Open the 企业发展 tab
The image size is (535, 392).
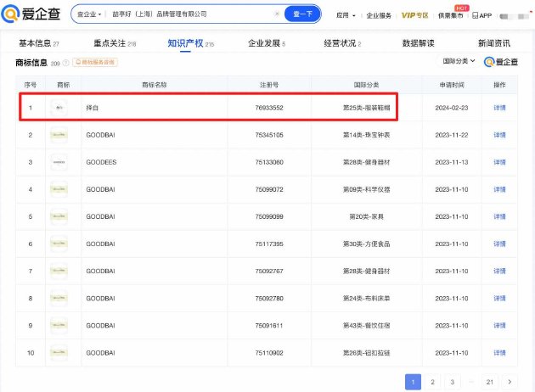(267, 43)
